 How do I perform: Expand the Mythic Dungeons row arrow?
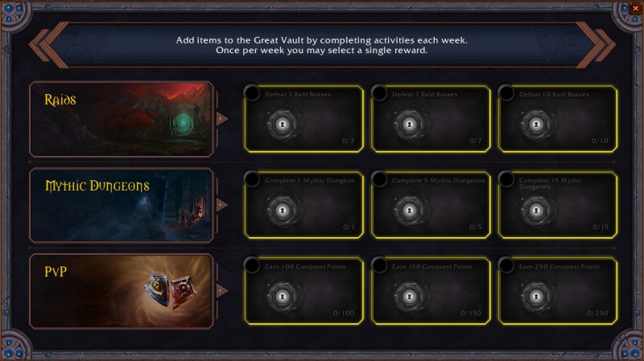click(x=222, y=205)
